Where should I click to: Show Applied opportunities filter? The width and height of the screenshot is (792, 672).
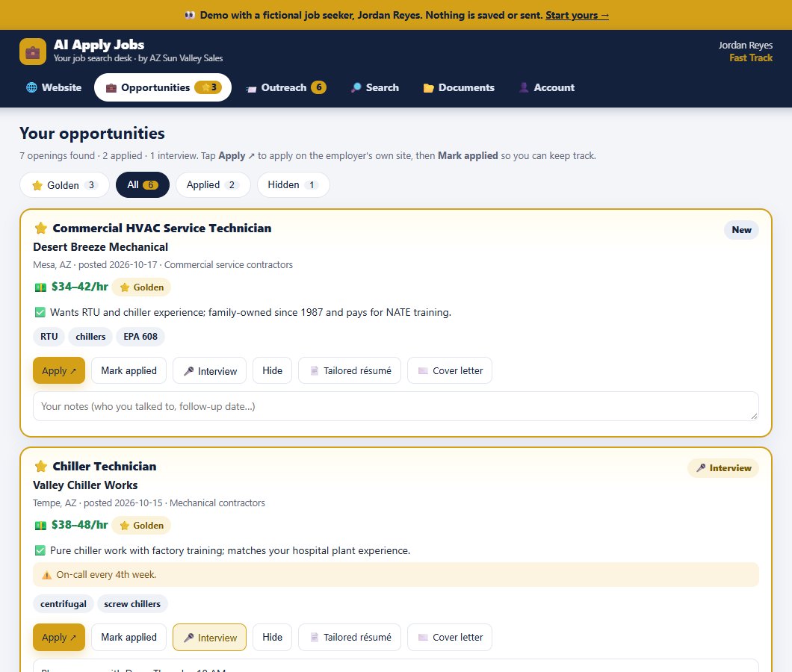coord(213,184)
